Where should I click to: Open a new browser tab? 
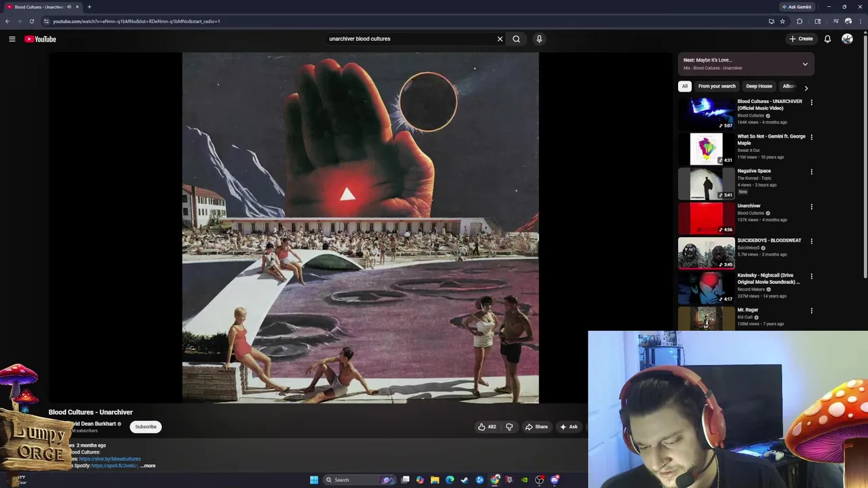[x=89, y=7]
